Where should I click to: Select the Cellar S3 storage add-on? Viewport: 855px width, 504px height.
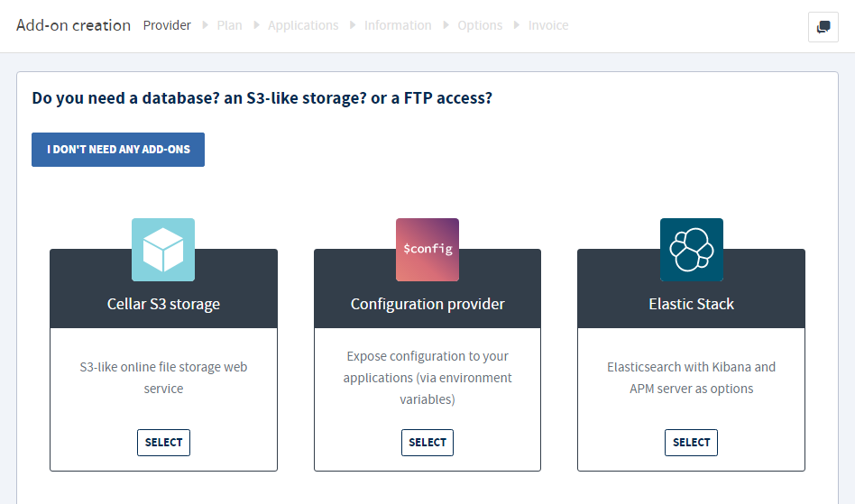163,443
